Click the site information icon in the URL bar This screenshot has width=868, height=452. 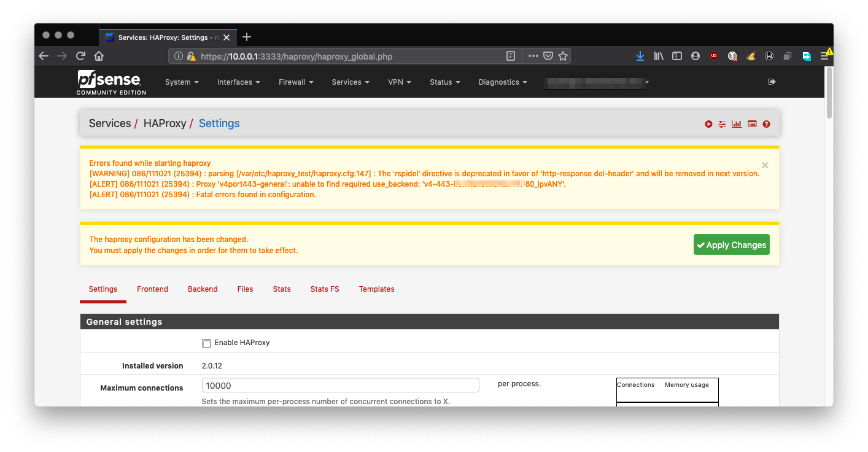point(179,56)
